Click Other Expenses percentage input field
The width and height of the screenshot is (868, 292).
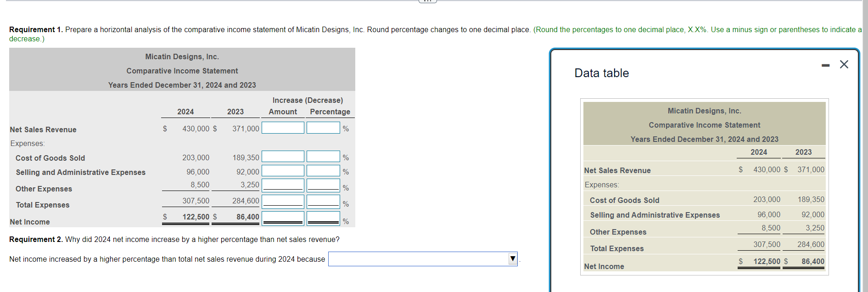tap(323, 185)
